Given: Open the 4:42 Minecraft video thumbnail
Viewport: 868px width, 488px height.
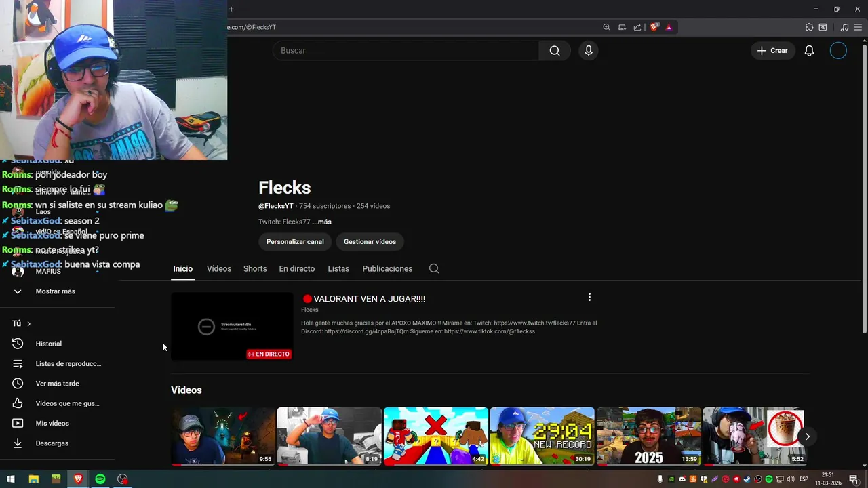Looking at the screenshot, I should (436, 436).
